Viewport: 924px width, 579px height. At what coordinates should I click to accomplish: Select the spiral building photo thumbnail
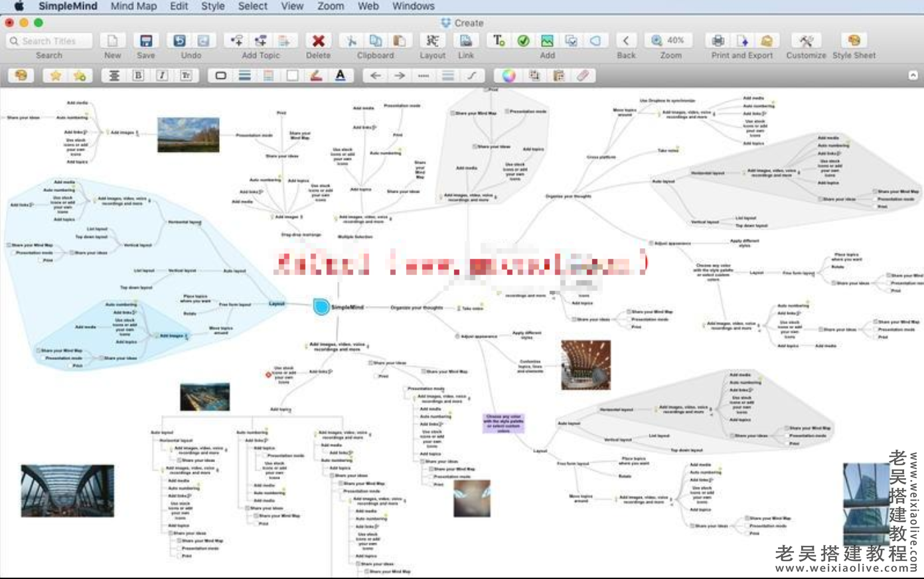point(585,365)
